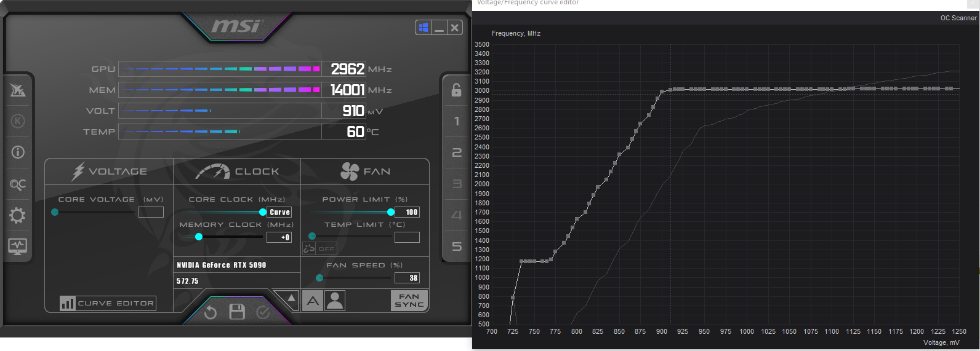Image resolution: width=980 pixels, height=351 pixels.
Task: Click the Memory Clock '+0' value box
Action: 279,237
